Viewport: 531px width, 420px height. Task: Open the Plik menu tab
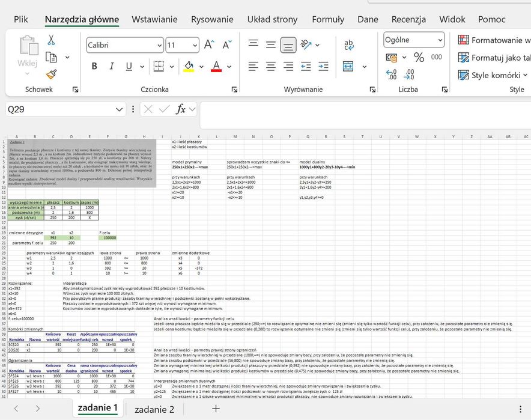pos(20,19)
